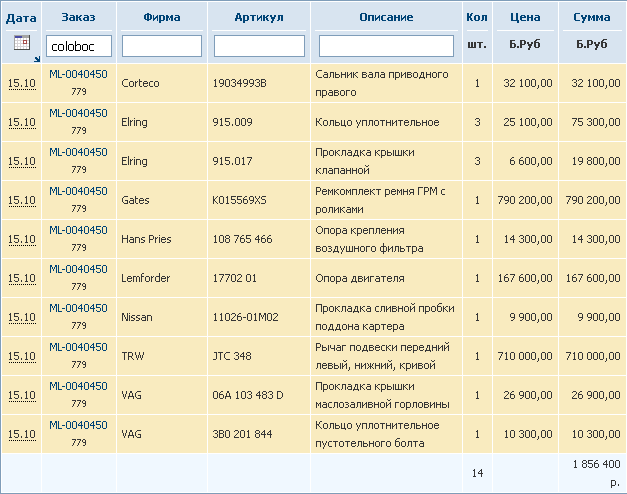Click the small sort arrow under Дата
This screenshot has height=494, width=627.
pos(37,59)
